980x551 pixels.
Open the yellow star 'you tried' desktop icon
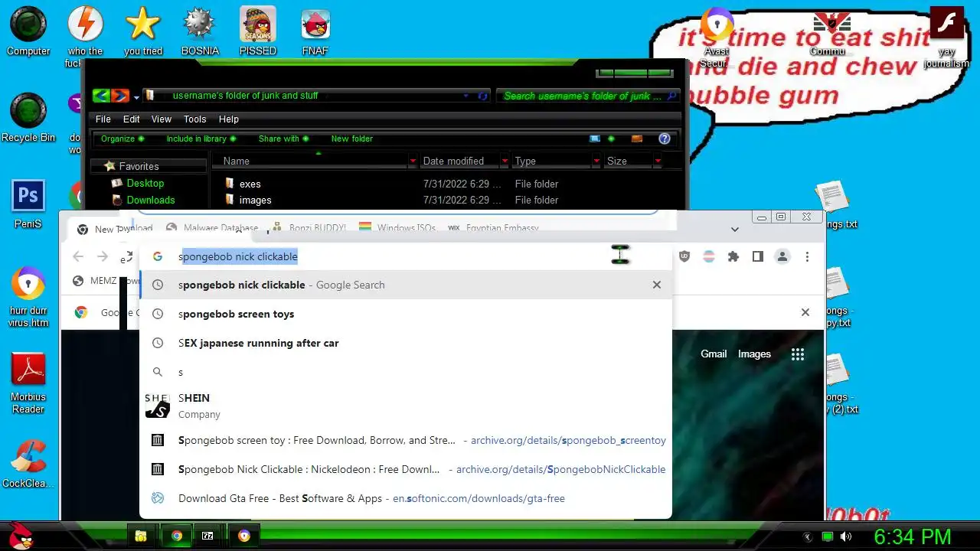tap(143, 31)
